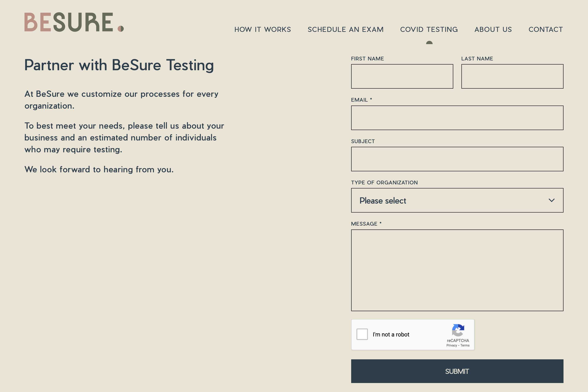Open the How It Works page
Screen dimensions: 588x392
coord(263,29)
